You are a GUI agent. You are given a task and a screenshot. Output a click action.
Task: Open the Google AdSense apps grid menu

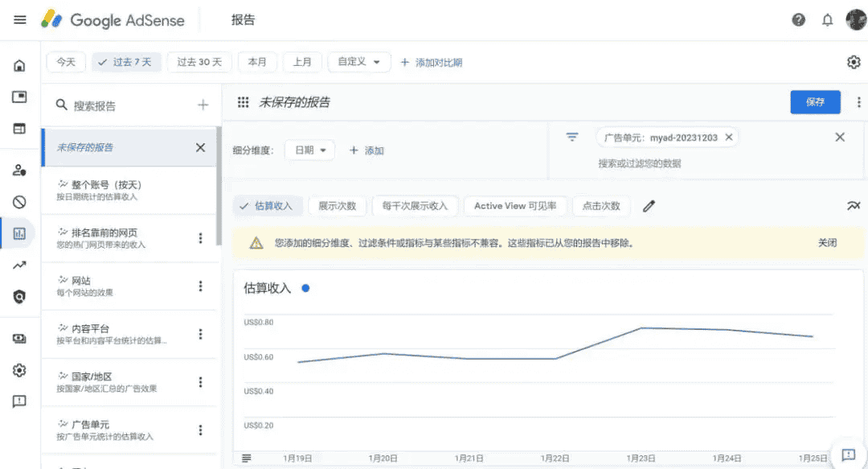[242, 101]
